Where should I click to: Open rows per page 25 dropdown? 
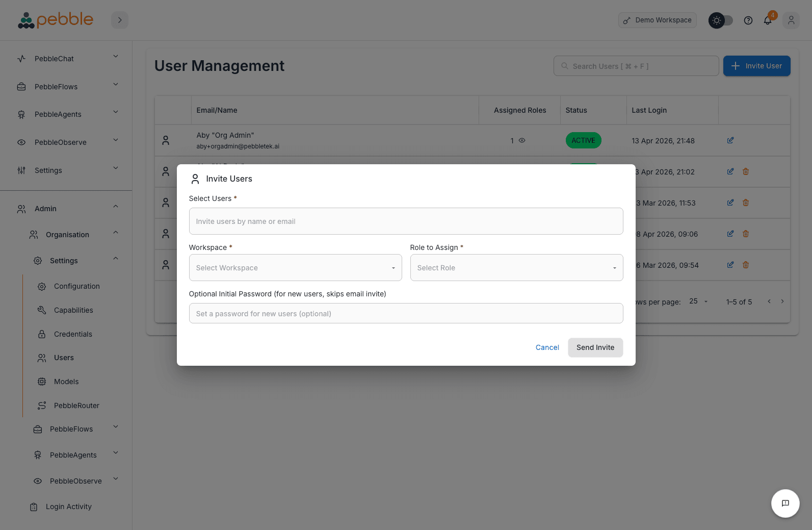pos(699,301)
